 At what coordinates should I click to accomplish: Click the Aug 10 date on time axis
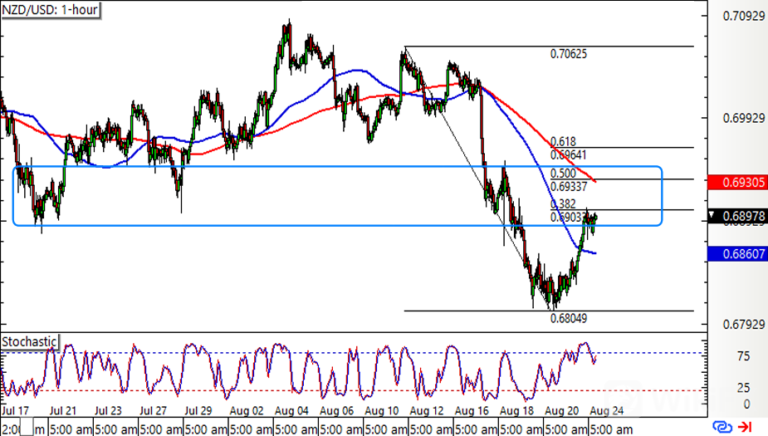pos(379,412)
